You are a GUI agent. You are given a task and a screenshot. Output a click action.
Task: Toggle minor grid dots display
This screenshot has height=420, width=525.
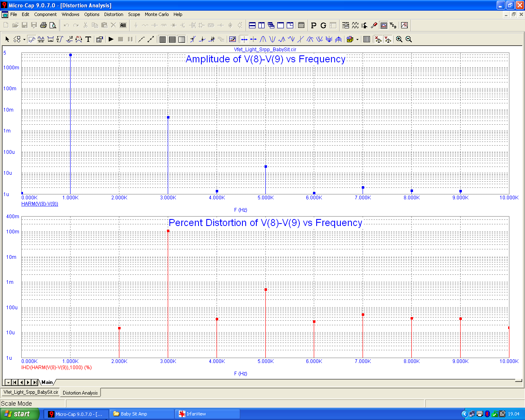coord(182,39)
